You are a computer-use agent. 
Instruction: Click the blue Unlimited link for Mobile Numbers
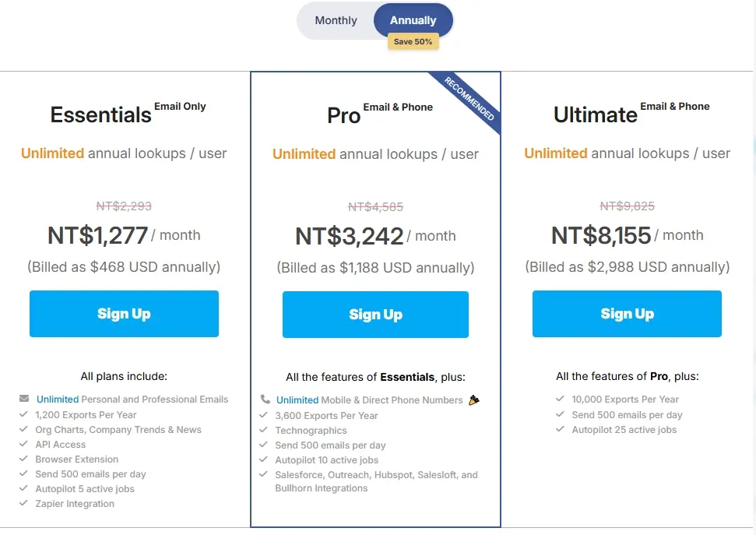click(297, 400)
